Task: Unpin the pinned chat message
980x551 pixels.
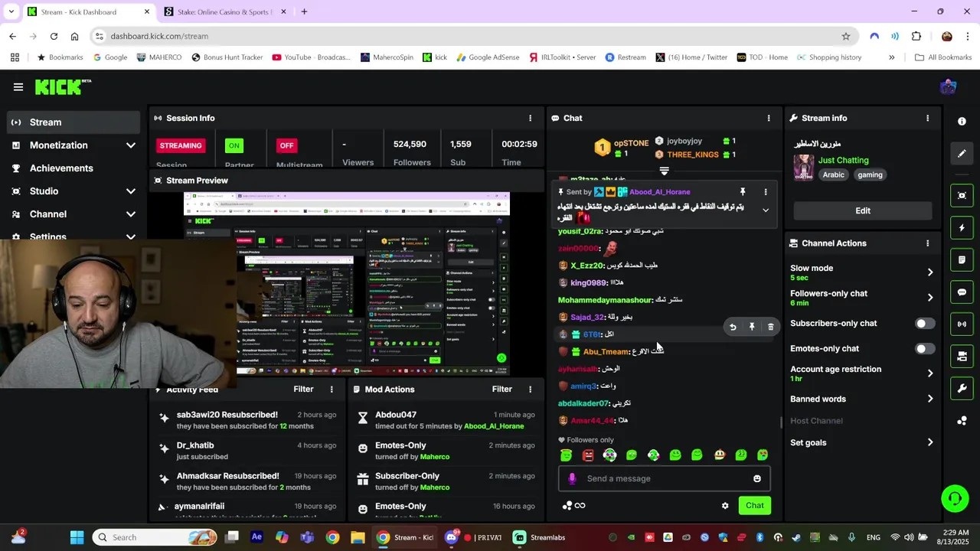Action: coord(742,192)
